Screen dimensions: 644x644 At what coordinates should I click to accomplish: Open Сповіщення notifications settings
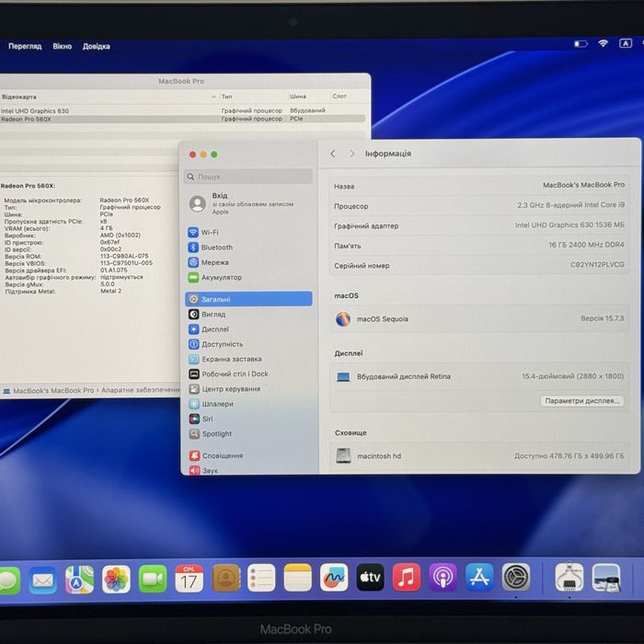tap(216, 455)
